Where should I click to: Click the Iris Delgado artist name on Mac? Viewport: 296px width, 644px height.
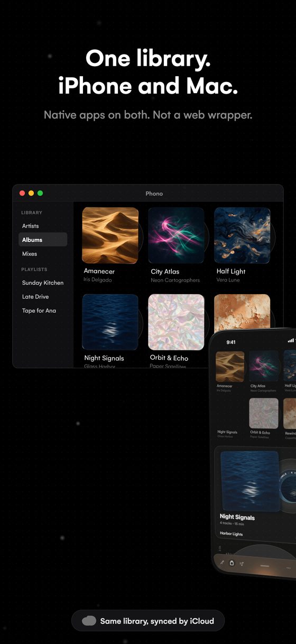[98, 280]
